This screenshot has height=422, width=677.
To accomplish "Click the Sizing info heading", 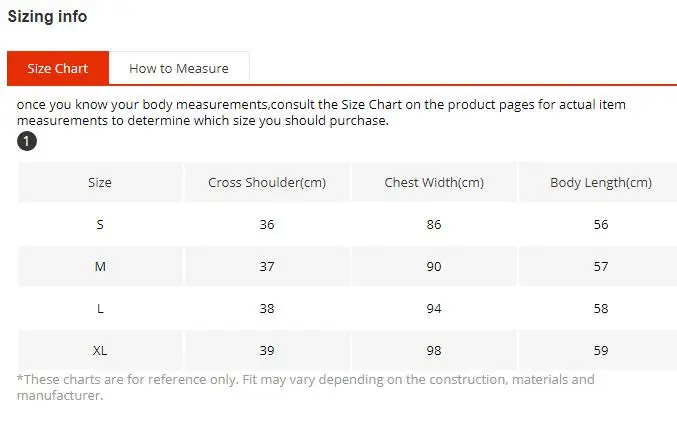I will [x=47, y=16].
